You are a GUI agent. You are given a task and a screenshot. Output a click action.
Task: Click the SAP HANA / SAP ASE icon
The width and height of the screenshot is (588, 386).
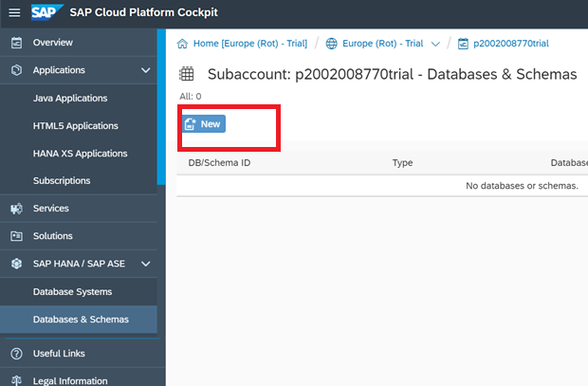(x=16, y=264)
